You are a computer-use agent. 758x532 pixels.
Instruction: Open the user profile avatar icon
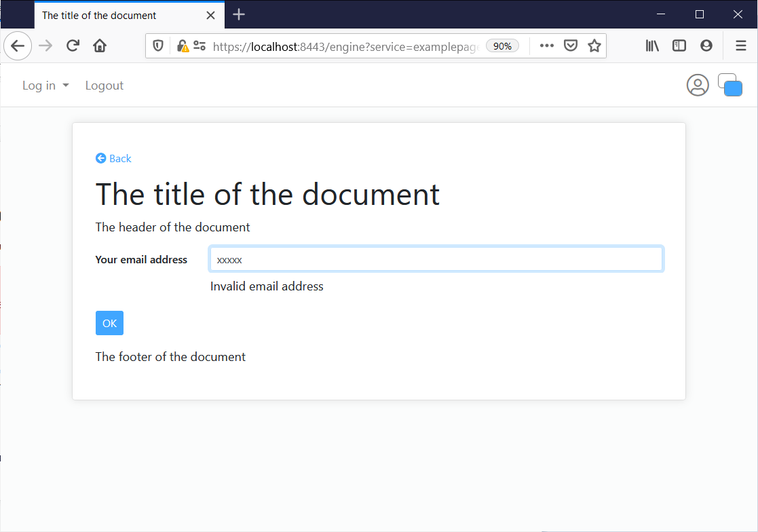(698, 85)
